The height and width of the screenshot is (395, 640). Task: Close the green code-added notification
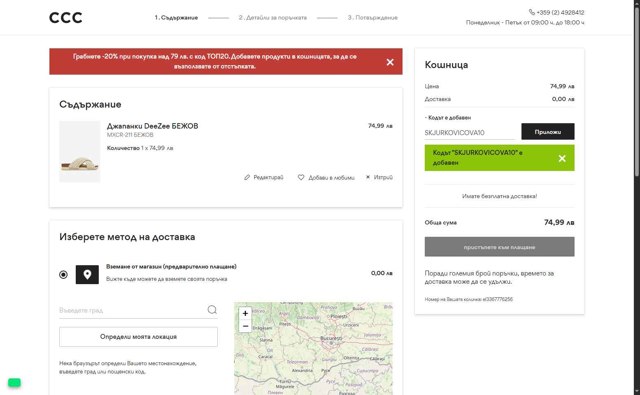click(562, 158)
